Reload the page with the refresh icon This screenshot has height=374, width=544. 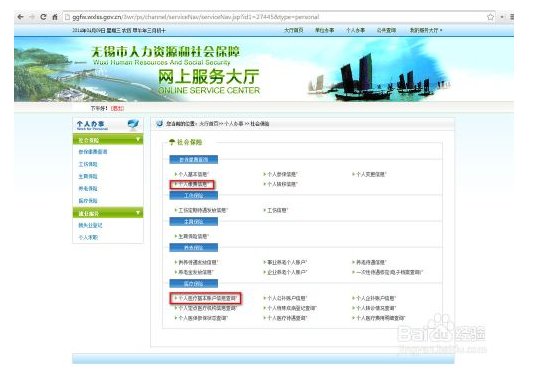(x=43, y=17)
